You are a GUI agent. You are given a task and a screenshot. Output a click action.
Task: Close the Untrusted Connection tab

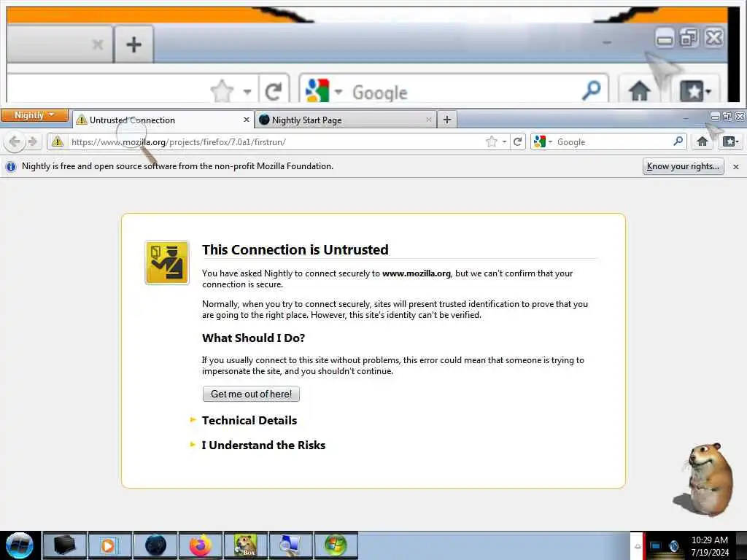[247, 120]
